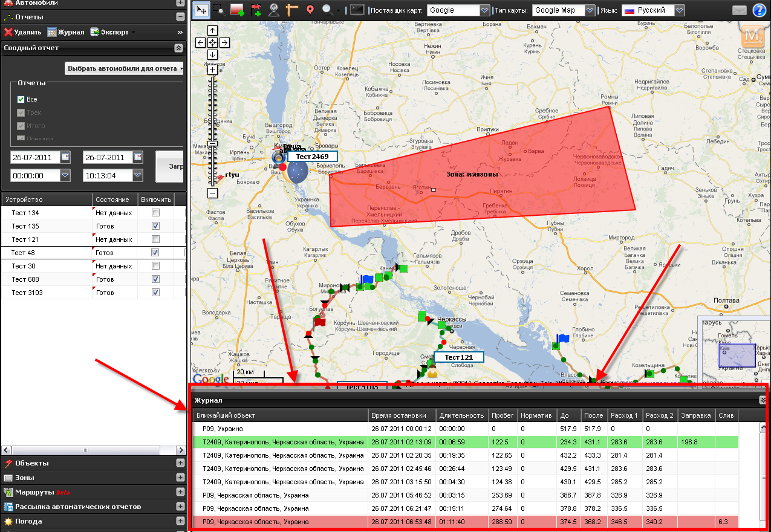Click the red map marker pin icon
This screenshot has width=771, height=532.
(310, 10)
